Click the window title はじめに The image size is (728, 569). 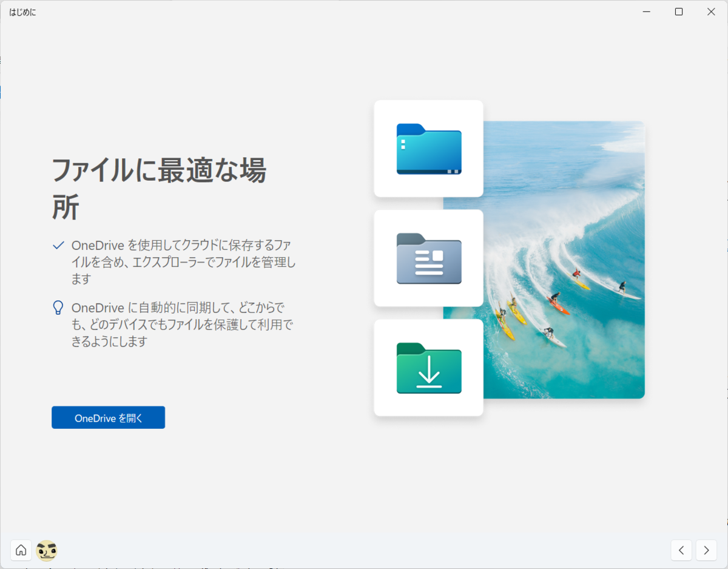[22, 12]
